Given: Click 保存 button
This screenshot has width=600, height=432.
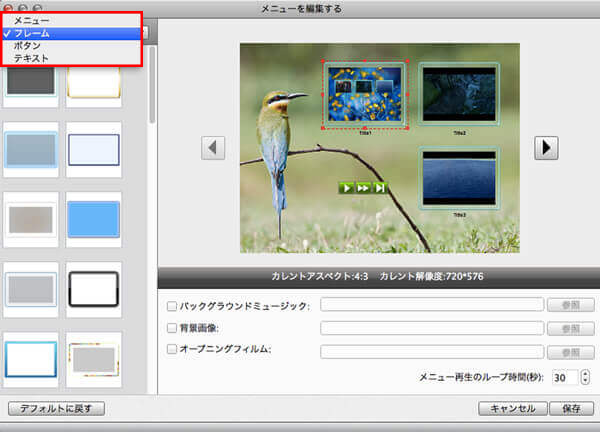Looking at the screenshot, I should (x=571, y=408).
